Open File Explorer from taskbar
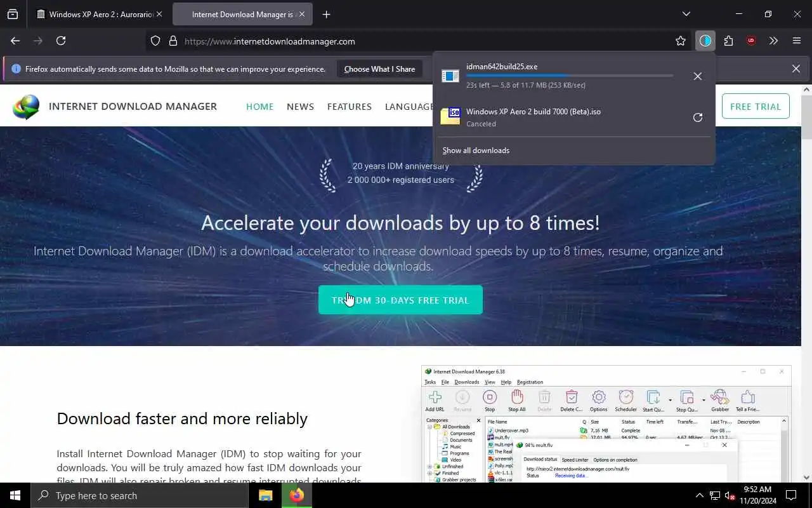Image resolution: width=812 pixels, height=508 pixels. (x=265, y=495)
